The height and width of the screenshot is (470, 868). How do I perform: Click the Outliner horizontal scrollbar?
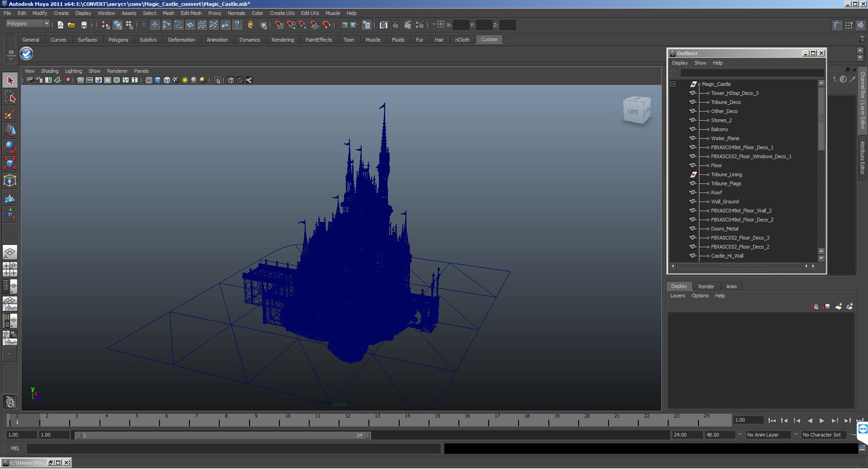(740, 266)
